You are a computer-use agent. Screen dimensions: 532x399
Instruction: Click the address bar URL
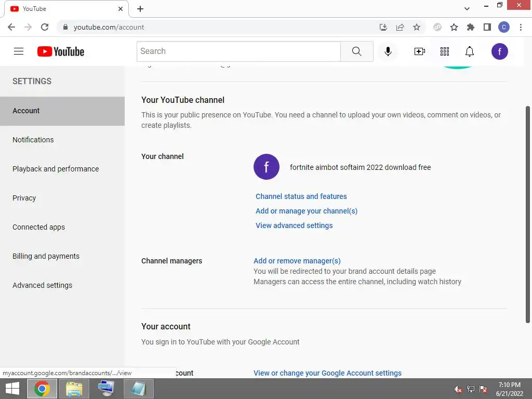point(109,27)
